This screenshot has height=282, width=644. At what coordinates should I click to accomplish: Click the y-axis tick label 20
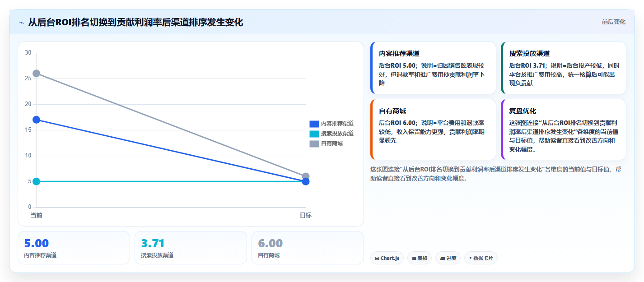[x=28, y=104]
